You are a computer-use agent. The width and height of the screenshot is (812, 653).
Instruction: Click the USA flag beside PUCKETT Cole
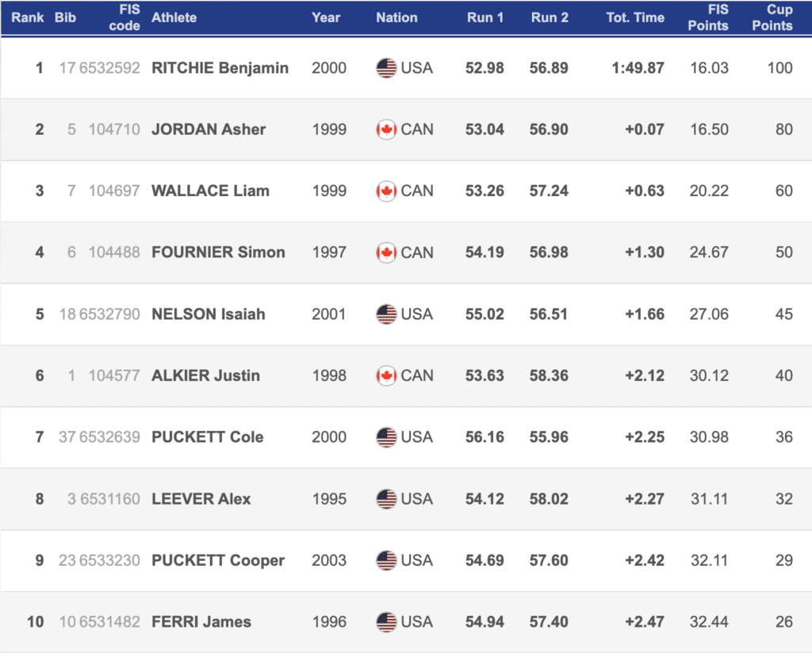click(x=386, y=437)
